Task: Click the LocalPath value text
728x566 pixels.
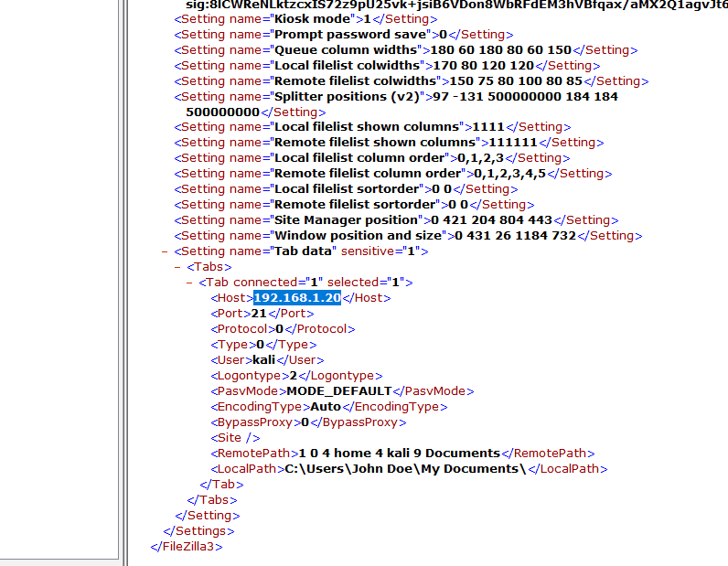Action: point(405,469)
